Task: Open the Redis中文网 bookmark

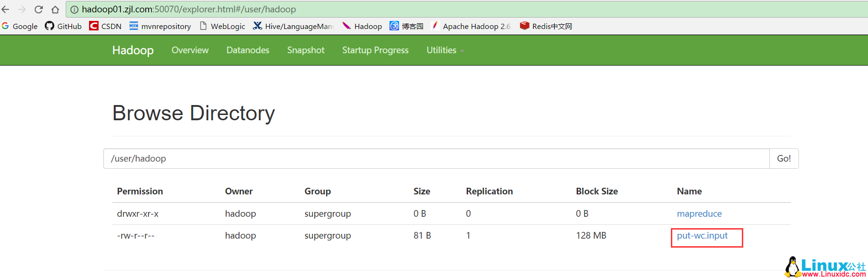Action: [546, 26]
